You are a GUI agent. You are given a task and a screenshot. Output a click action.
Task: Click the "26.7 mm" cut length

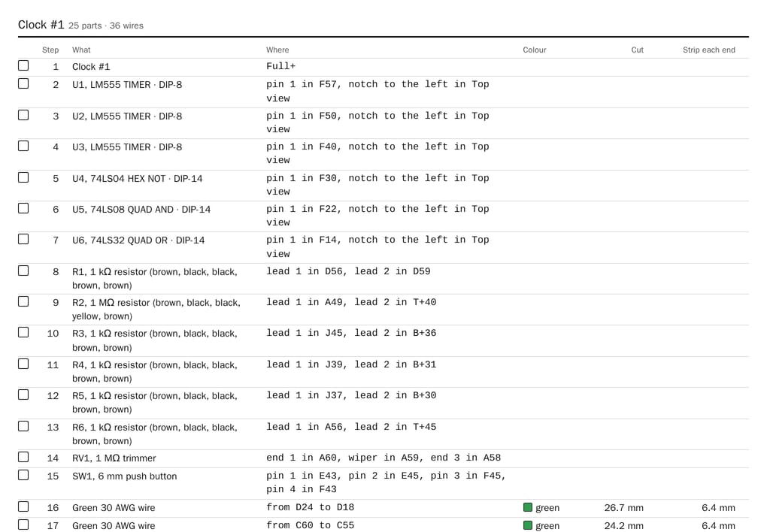(623, 507)
